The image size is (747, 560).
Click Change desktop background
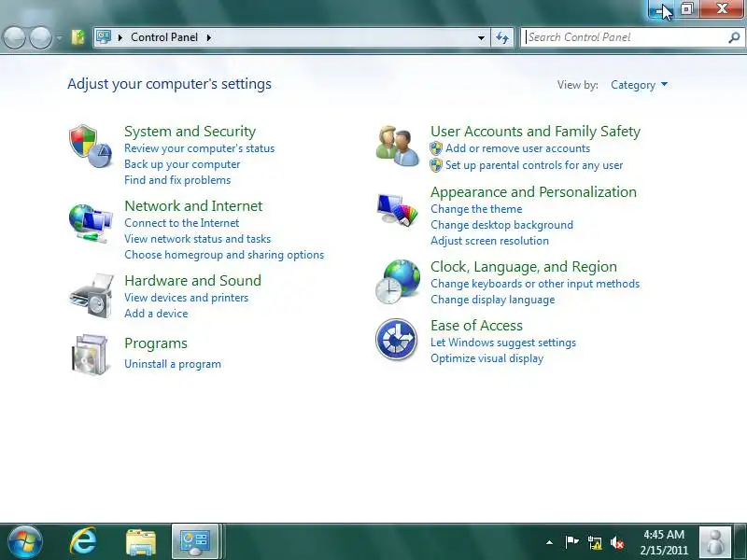[x=501, y=225]
